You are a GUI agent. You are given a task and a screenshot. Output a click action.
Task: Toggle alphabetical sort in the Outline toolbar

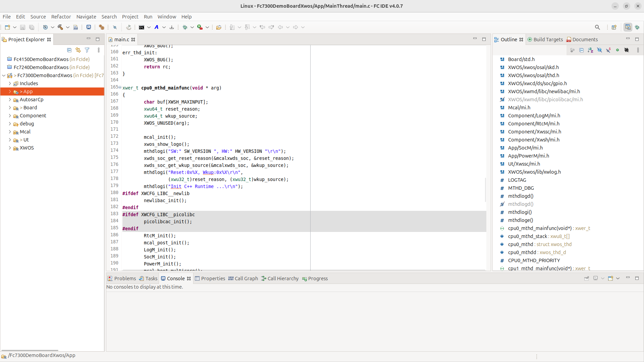pyautogui.click(x=590, y=50)
